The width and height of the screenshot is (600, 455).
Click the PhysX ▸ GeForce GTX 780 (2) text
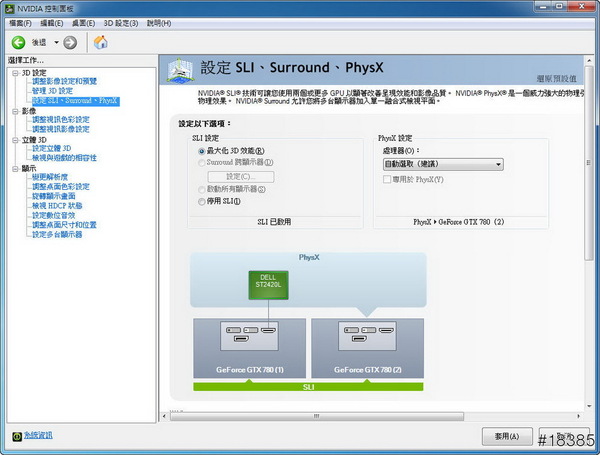458,222
